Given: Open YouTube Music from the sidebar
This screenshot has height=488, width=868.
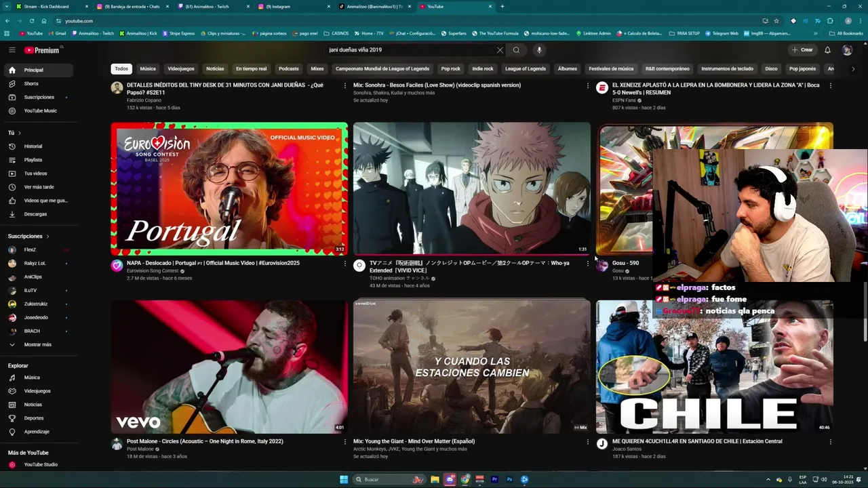Looking at the screenshot, I should (x=37, y=110).
